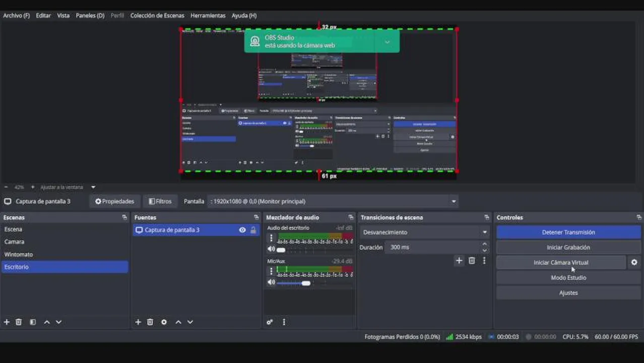Open source Filtros button
The image size is (644, 363).
click(160, 201)
